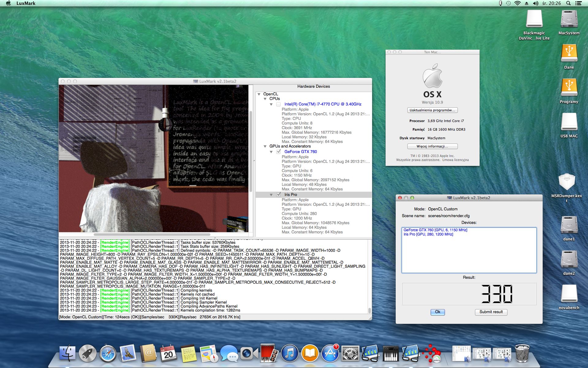588x368 pixels.
Task: Click the Time Machine menu bar icon
Action: 508,3
